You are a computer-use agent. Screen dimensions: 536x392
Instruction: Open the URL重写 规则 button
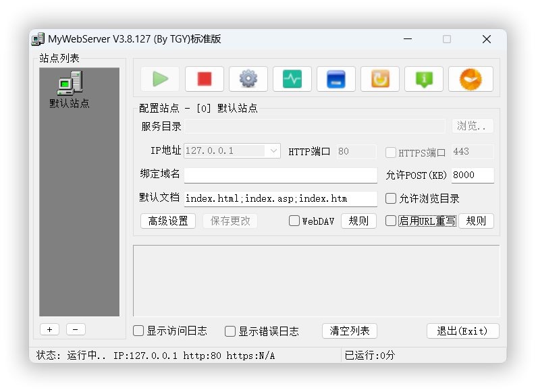476,221
